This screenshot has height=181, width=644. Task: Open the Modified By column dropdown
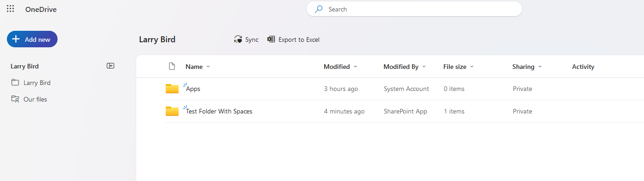point(405,67)
